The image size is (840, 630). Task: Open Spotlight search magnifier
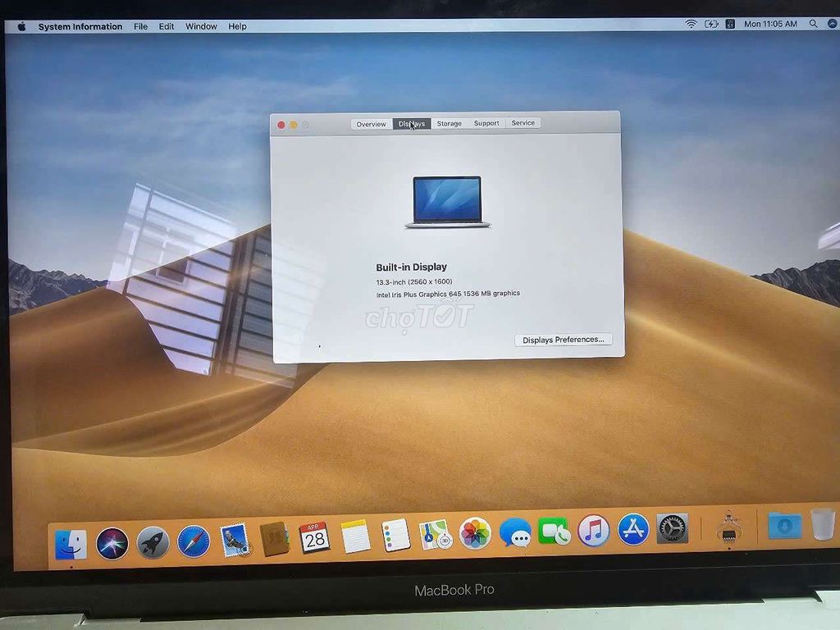813,24
